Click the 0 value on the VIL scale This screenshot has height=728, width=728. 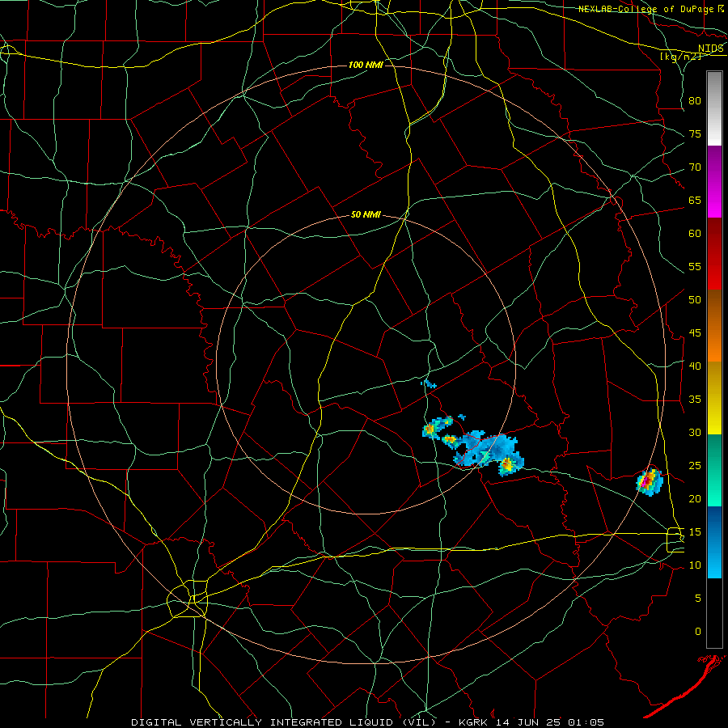[x=698, y=632]
